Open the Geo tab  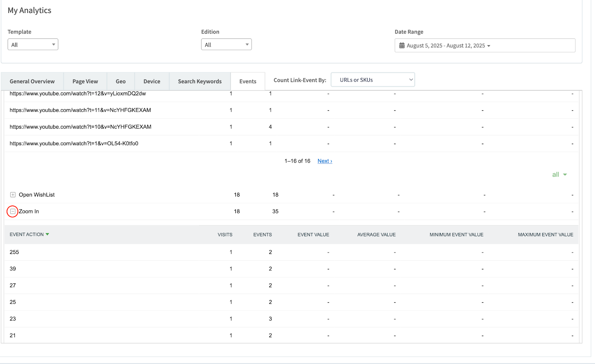[x=120, y=81]
